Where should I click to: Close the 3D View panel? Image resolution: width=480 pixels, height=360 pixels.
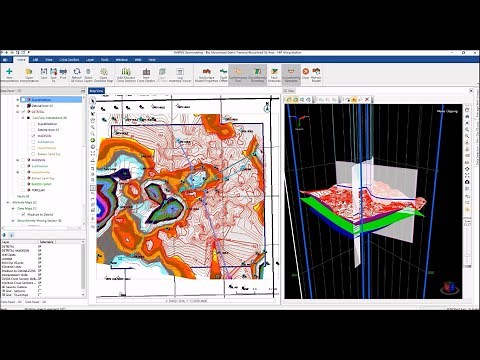471,91
